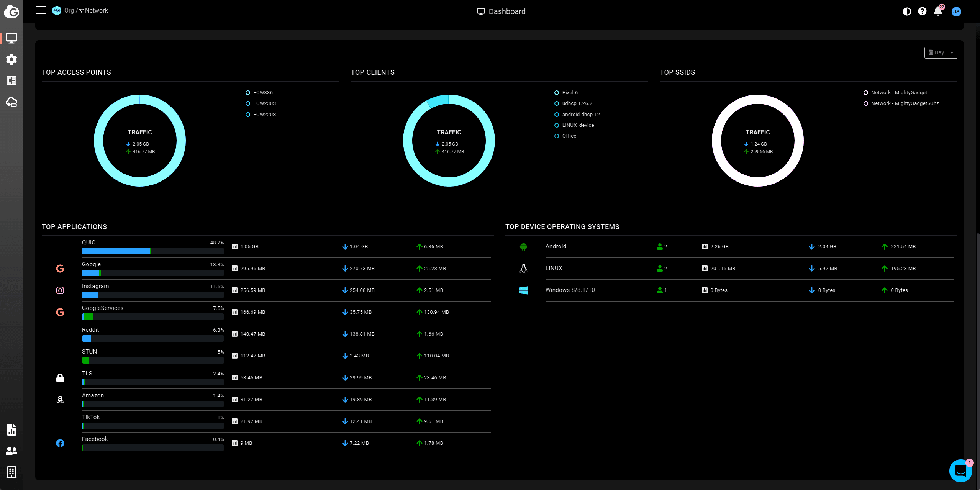Open the organization building sidebar item
This screenshot has height=490, width=980.
[11, 472]
